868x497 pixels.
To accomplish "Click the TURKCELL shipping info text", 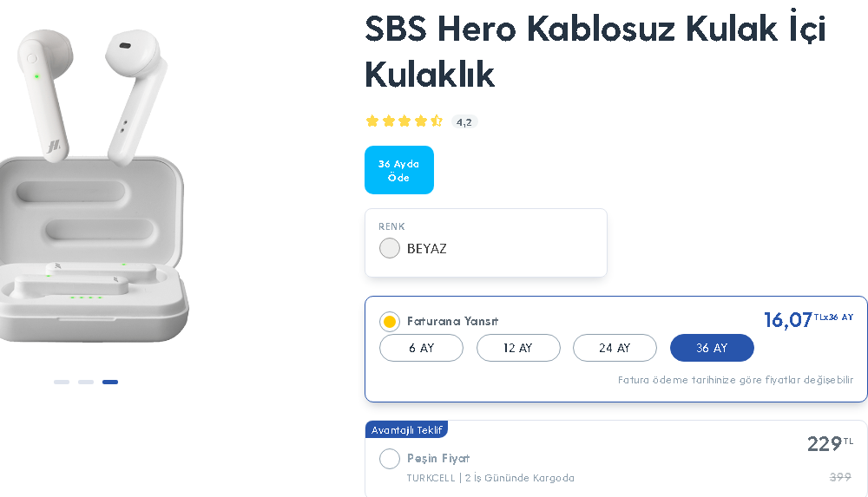I will (x=490, y=478).
